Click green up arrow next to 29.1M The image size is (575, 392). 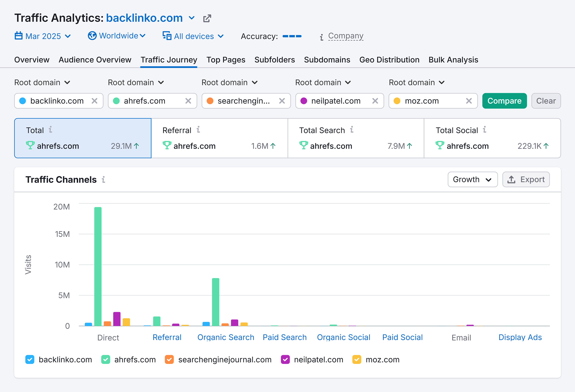point(136,146)
